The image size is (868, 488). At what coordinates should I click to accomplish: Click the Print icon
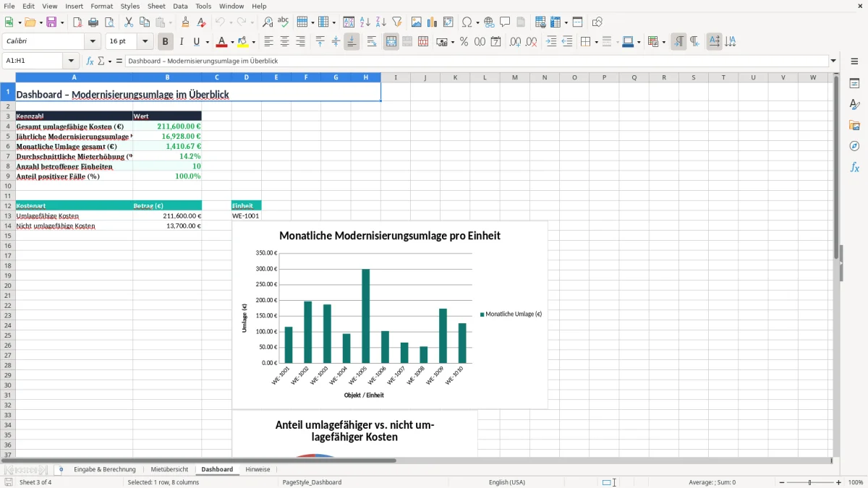(93, 22)
